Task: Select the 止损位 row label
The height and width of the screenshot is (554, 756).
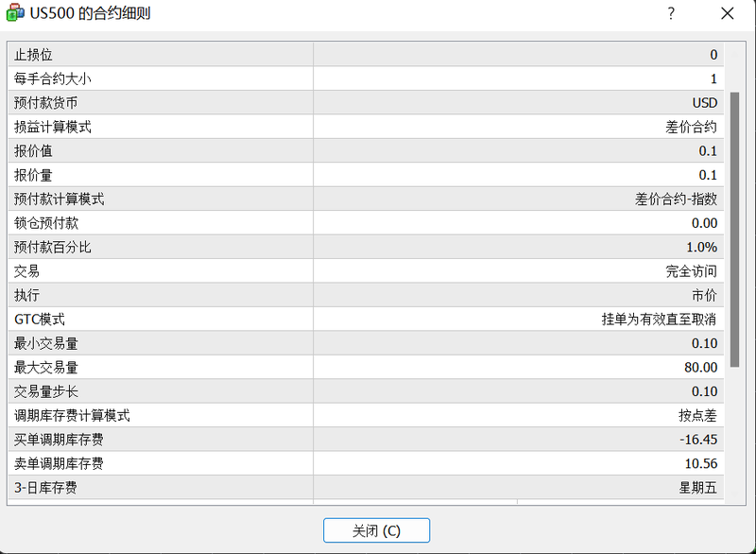Action: click(x=33, y=55)
